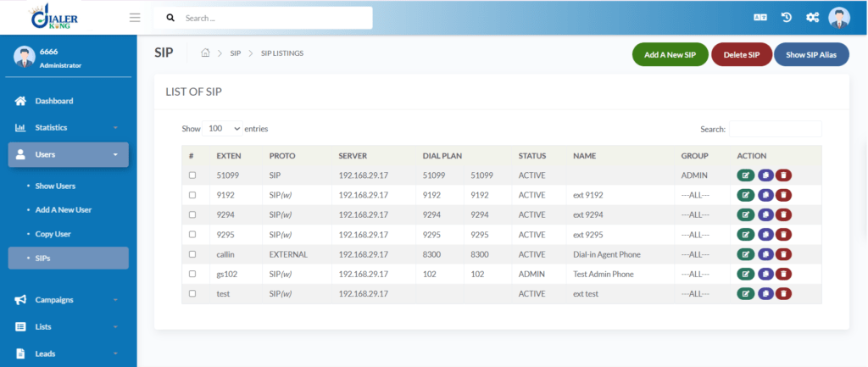This screenshot has height=367, width=868.
Task: Tick the checkbox for extension 9295
Action: click(x=192, y=235)
